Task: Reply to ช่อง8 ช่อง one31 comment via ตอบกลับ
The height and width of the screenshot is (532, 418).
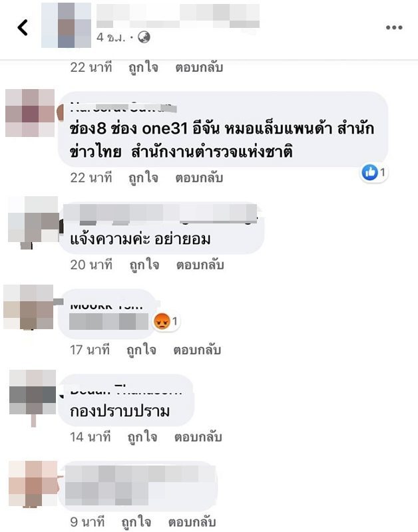Action: coord(199,178)
